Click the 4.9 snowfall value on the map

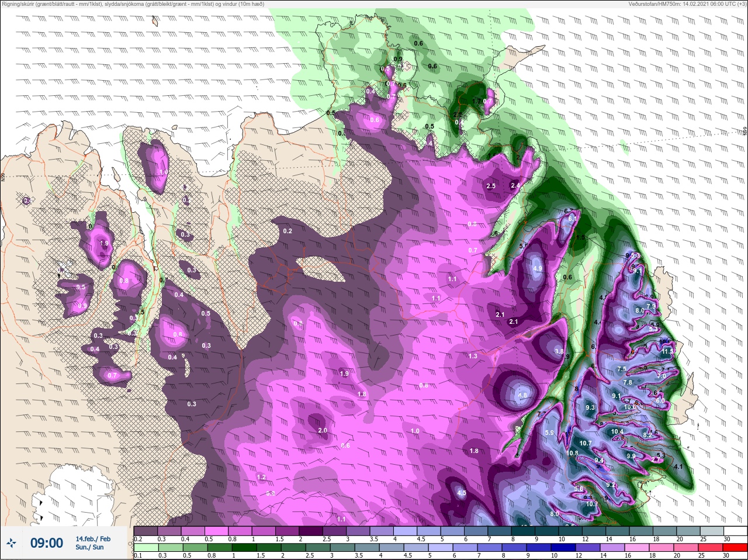click(x=538, y=268)
